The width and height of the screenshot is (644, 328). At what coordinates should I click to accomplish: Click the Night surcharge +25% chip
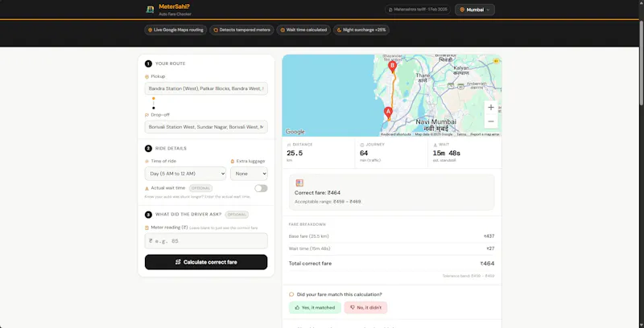coord(361,30)
